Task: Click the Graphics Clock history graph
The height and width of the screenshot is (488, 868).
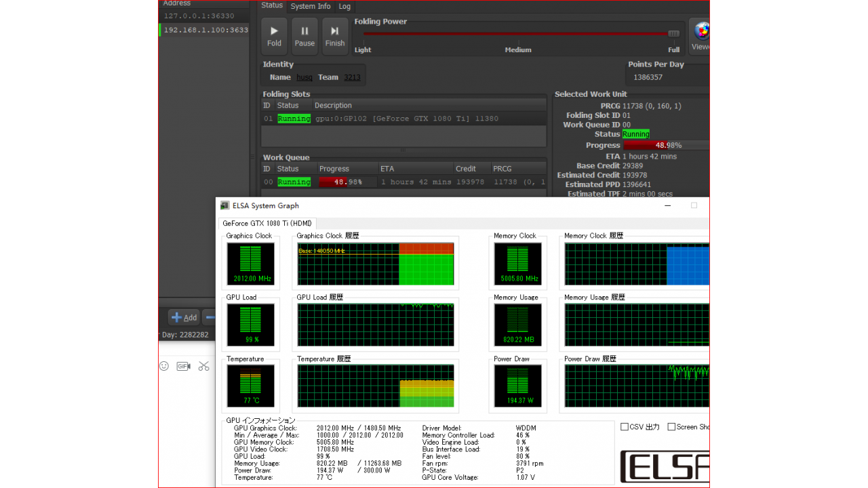Action: tap(376, 264)
